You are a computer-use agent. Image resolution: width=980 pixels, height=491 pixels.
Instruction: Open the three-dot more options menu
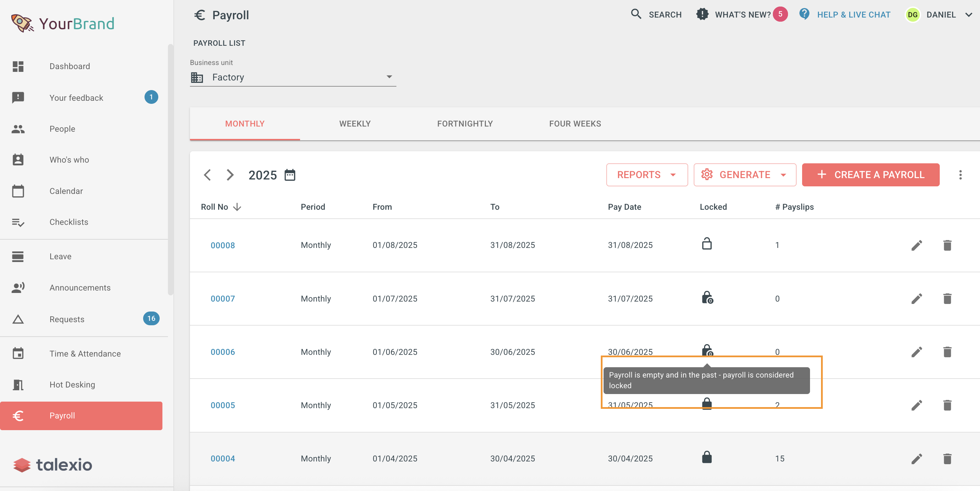click(x=961, y=175)
